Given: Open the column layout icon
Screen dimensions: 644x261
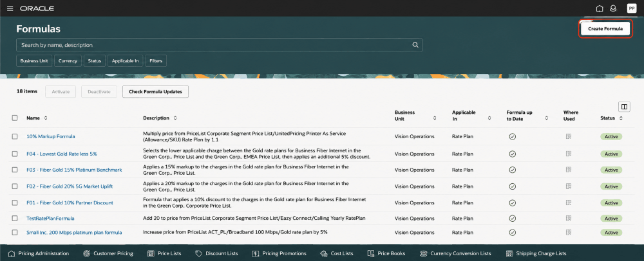Looking at the screenshot, I should coord(624,107).
